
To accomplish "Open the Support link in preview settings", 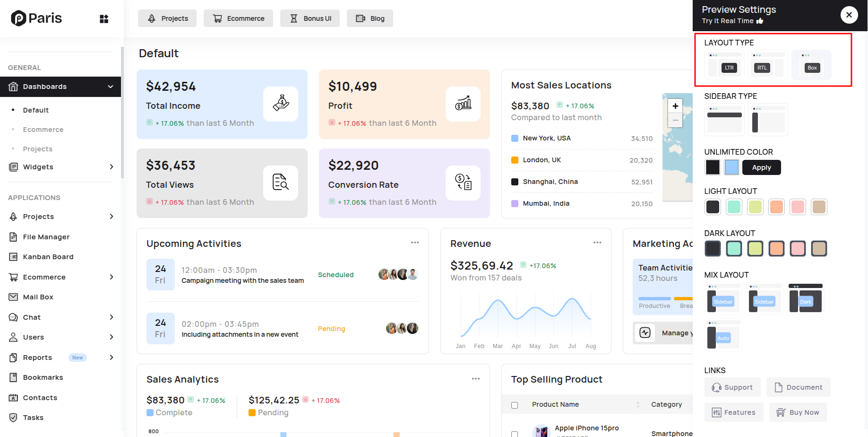I will (x=732, y=387).
